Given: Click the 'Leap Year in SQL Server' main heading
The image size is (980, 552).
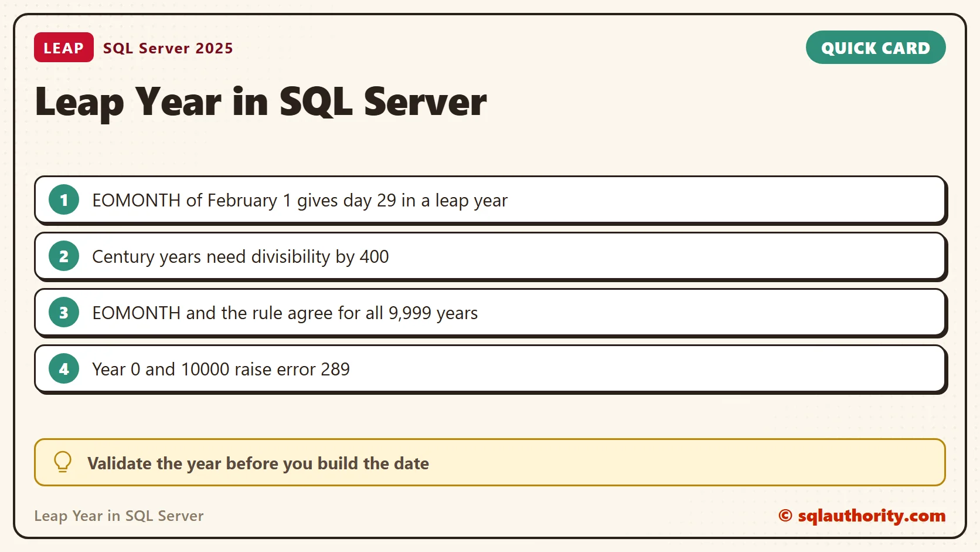Looking at the screenshot, I should coord(261,102).
